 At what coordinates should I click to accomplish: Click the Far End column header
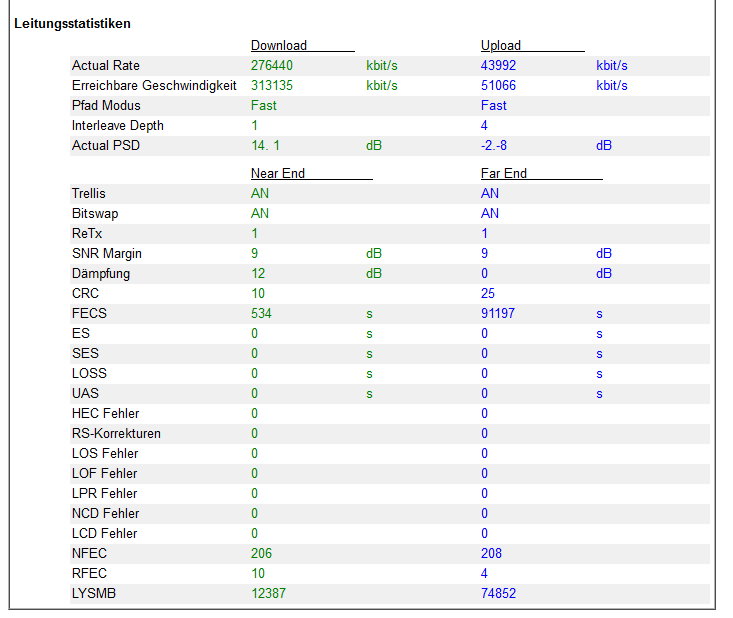(503, 173)
